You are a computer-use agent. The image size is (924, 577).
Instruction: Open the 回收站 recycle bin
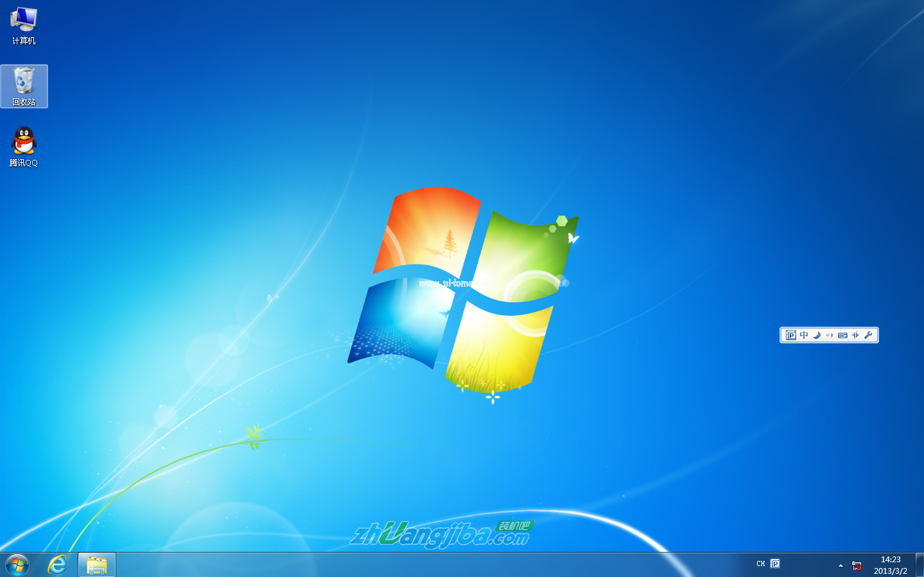coord(24,85)
